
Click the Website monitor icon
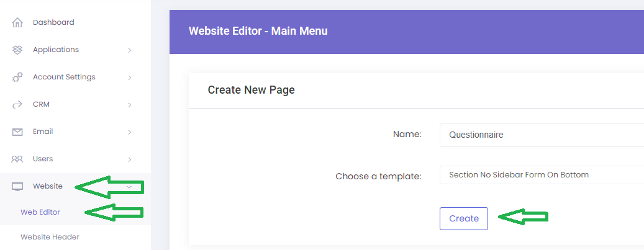[x=17, y=186]
